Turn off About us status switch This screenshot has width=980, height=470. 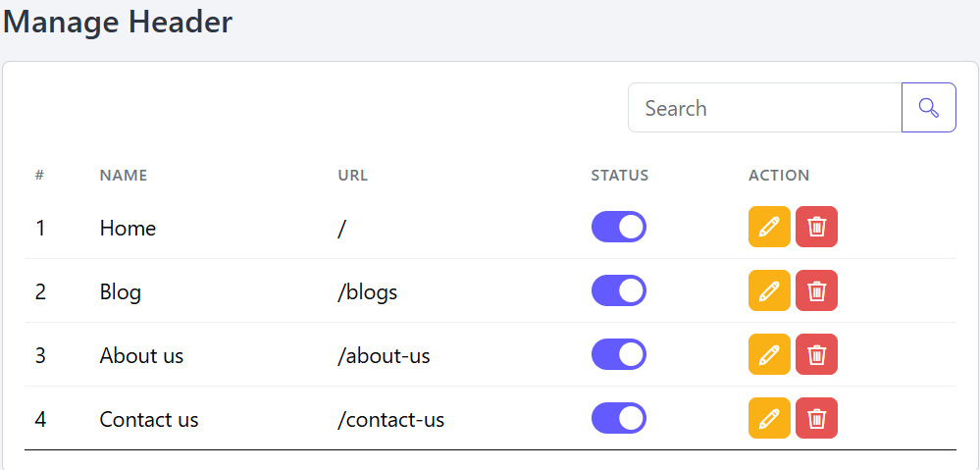click(619, 354)
